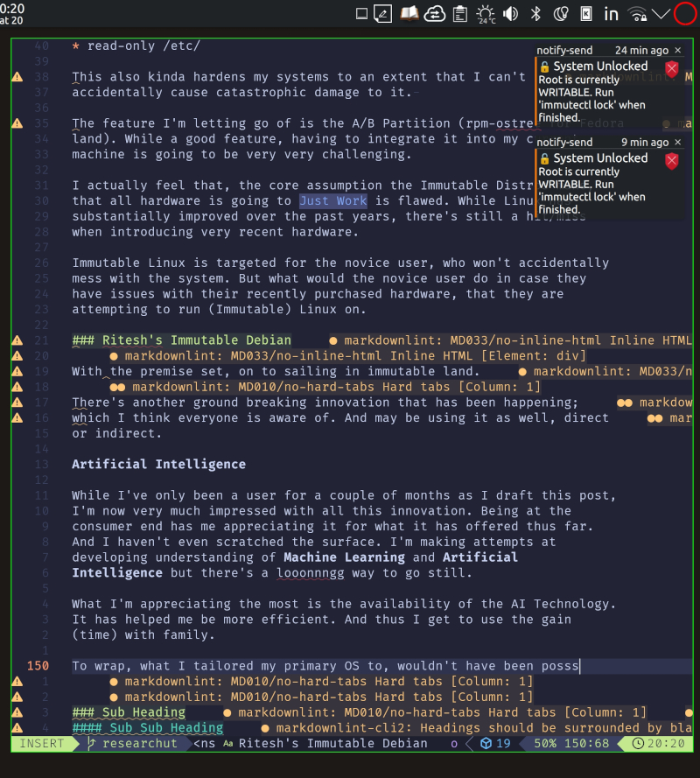Click line number 150 in the gutter

click(38, 665)
